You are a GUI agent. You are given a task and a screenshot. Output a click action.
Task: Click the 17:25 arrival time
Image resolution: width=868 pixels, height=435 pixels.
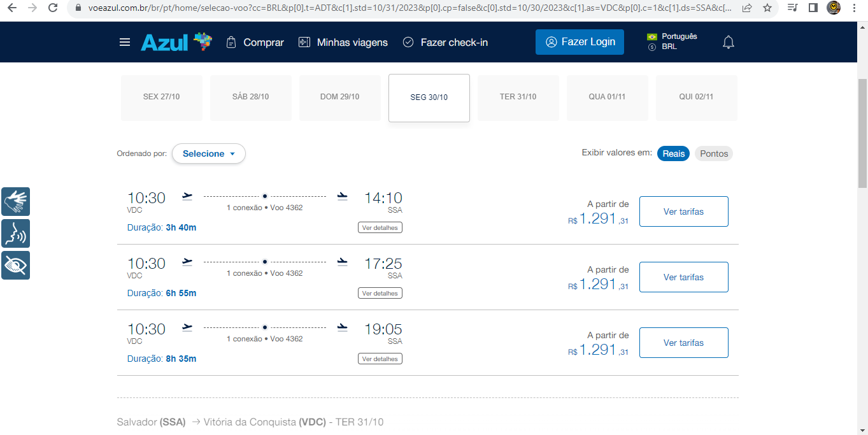click(x=383, y=264)
